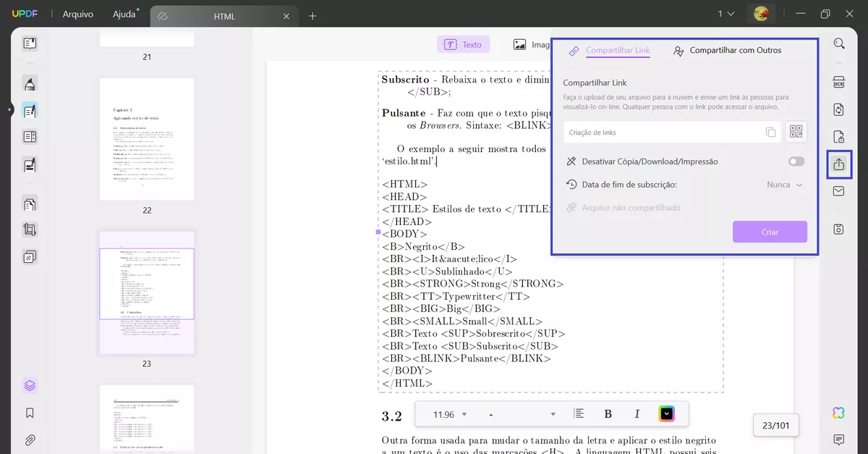Select the Crop Pages tool
Screen dimensions: 868x454
click(x=29, y=229)
